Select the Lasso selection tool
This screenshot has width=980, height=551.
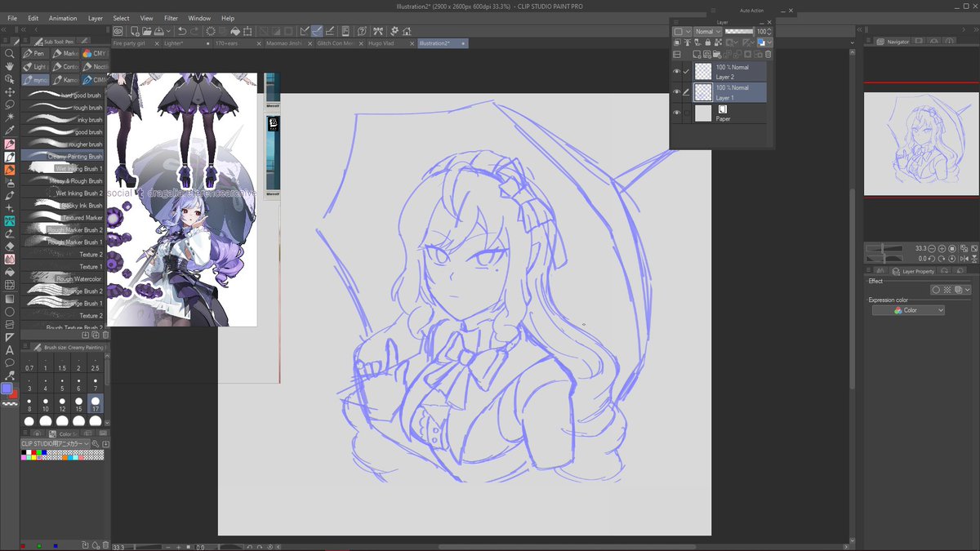point(10,104)
